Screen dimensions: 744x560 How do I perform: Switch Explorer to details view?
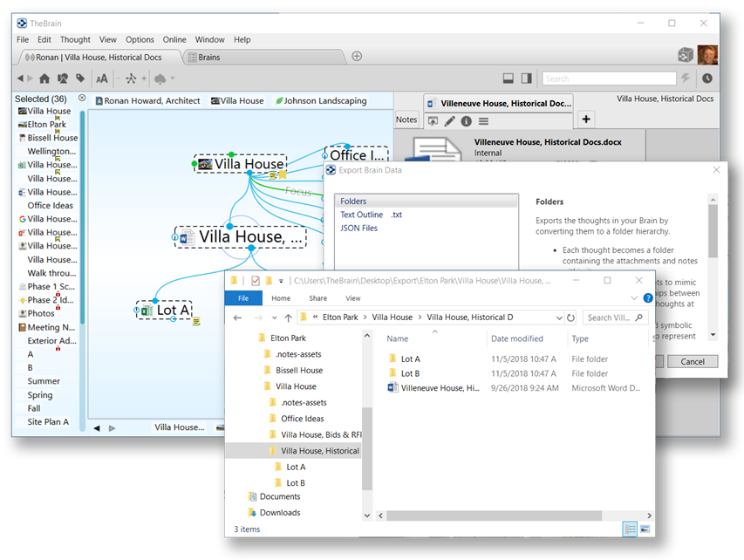[630, 529]
